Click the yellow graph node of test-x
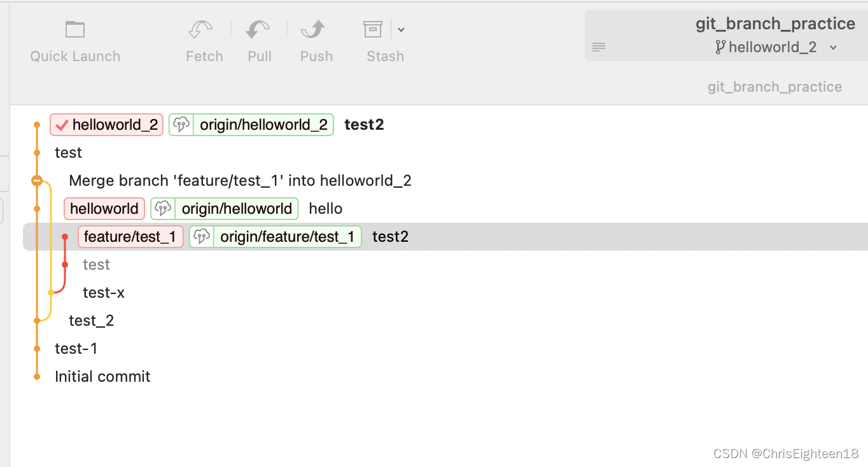The width and height of the screenshot is (868, 467). tap(51, 293)
